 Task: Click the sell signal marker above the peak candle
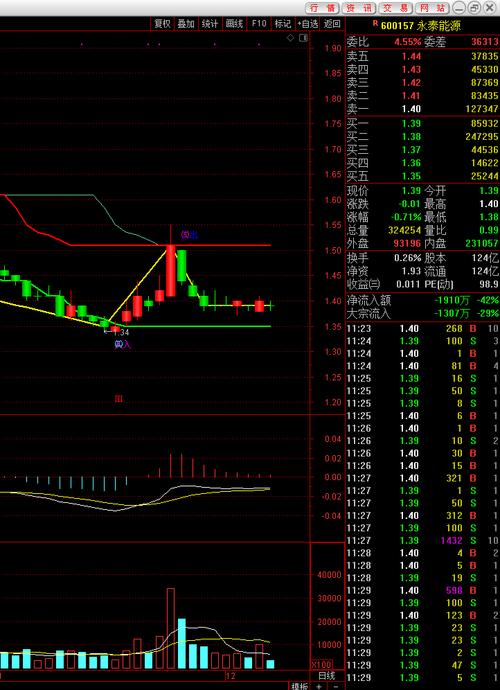(x=189, y=235)
